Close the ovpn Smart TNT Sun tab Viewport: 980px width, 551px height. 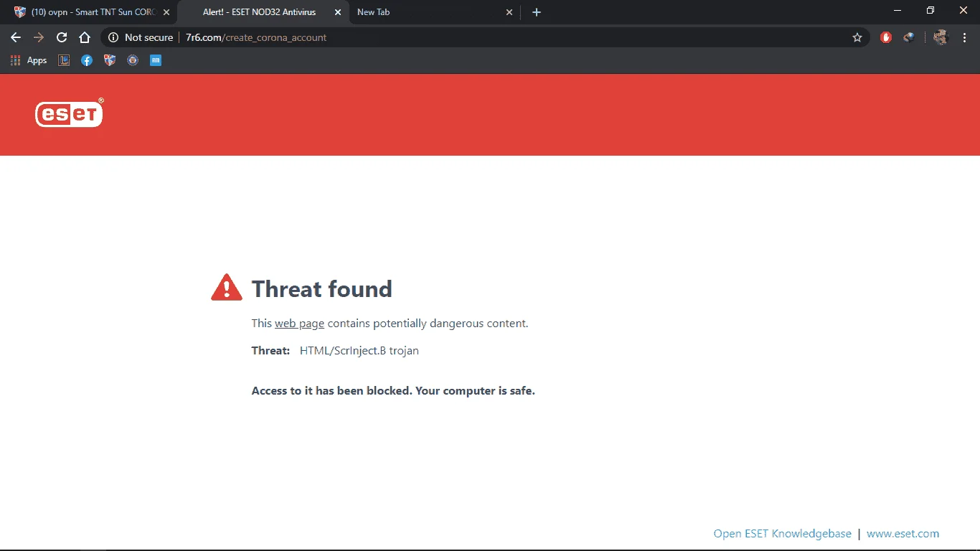pyautogui.click(x=166, y=12)
